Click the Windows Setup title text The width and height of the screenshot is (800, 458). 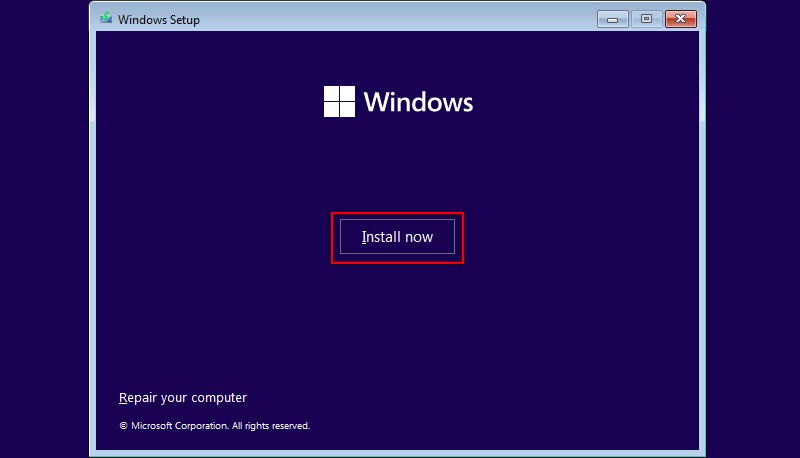159,19
